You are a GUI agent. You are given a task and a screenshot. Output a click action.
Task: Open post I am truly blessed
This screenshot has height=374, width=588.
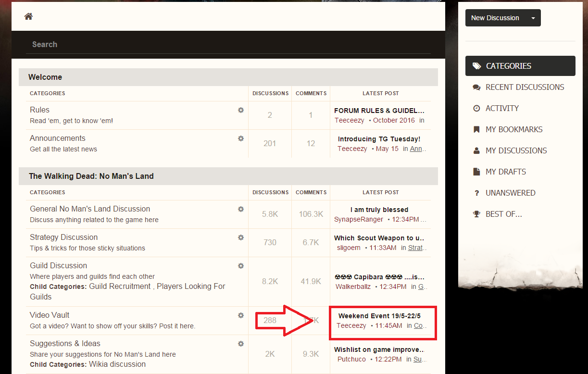tap(379, 210)
